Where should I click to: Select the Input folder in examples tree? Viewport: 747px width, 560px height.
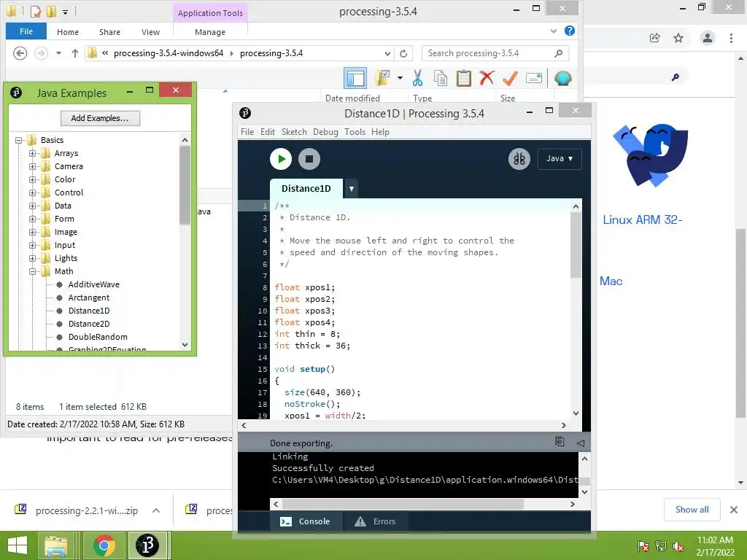point(65,245)
